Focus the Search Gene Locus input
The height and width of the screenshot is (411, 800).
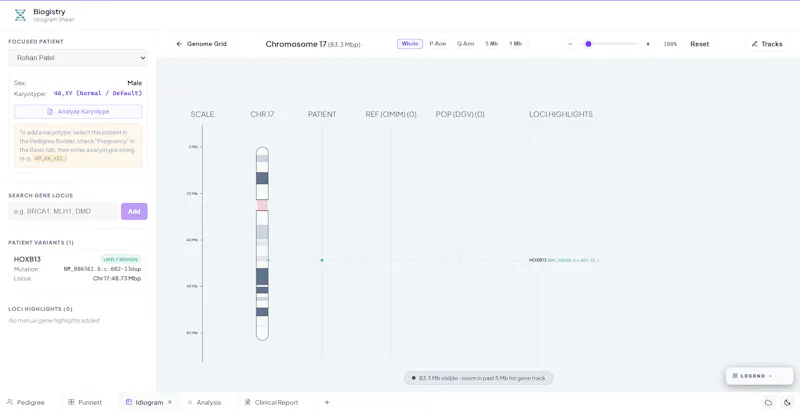[63, 212]
